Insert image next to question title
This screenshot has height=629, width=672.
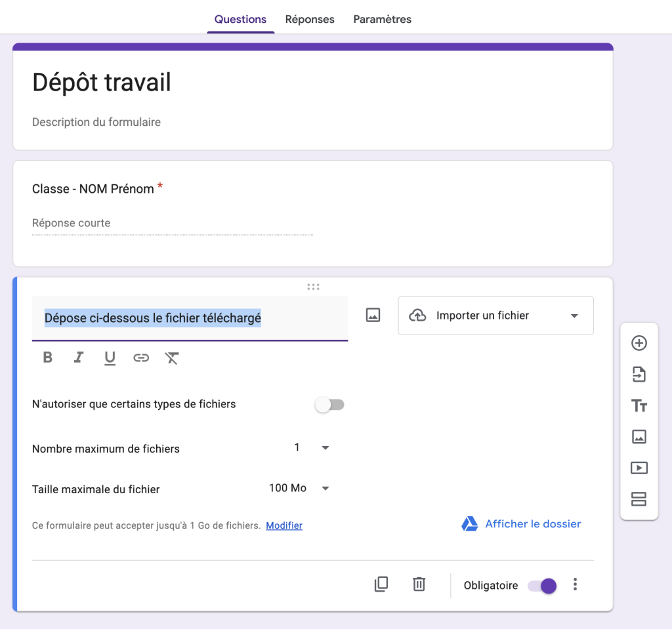point(373,315)
